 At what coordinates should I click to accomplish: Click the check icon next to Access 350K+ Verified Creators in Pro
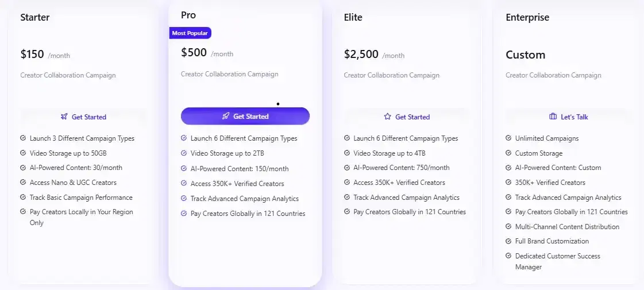[x=184, y=184]
